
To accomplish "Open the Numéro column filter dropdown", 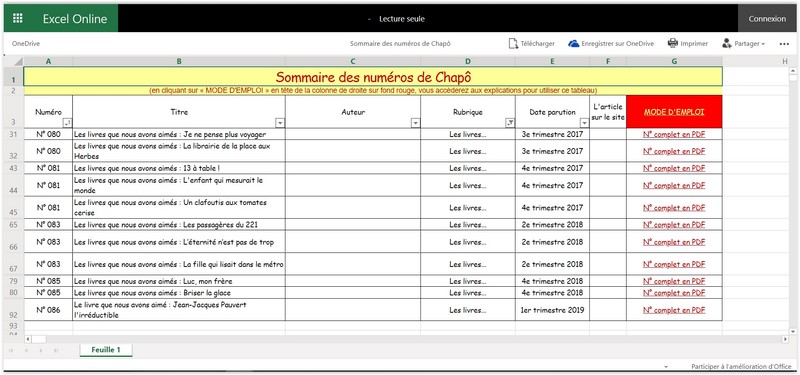I will (x=67, y=122).
